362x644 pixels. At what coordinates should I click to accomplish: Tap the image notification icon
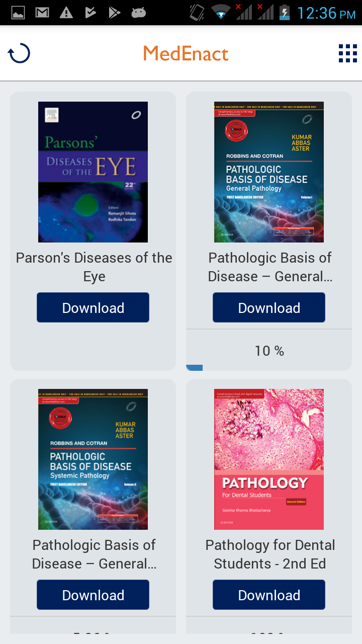pos(18,13)
